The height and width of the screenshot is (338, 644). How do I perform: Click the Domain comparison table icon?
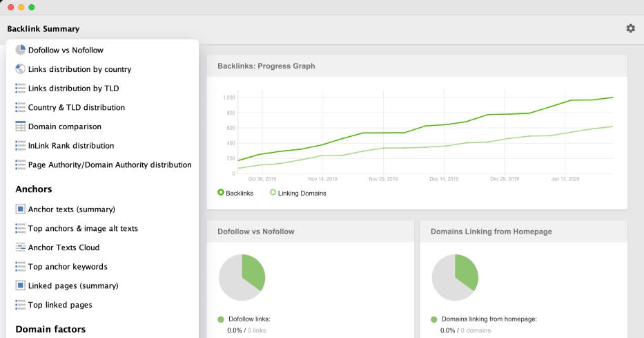[20, 126]
